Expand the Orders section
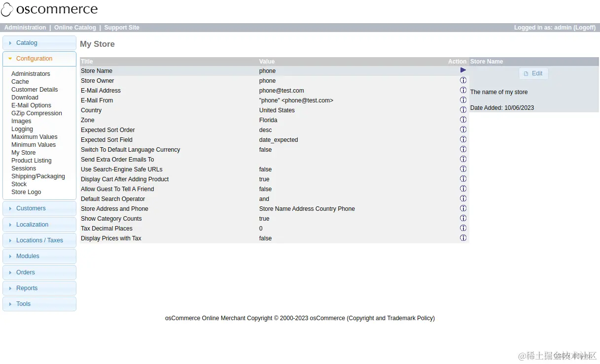600x364 pixels. click(39, 272)
